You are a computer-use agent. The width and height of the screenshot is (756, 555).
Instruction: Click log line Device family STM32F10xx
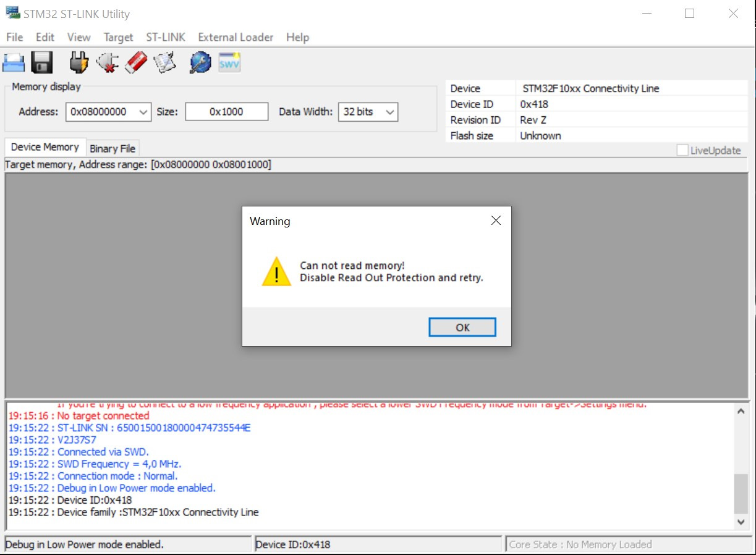(134, 512)
